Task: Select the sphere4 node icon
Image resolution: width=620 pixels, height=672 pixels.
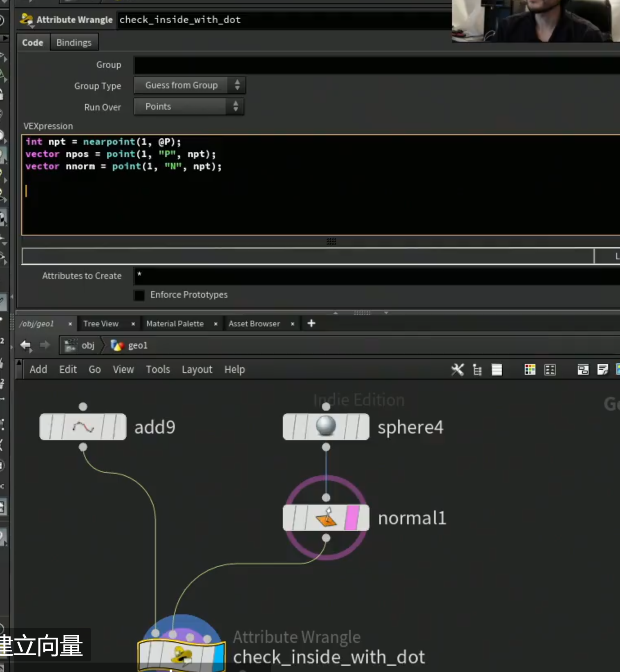Action: (x=326, y=426)
